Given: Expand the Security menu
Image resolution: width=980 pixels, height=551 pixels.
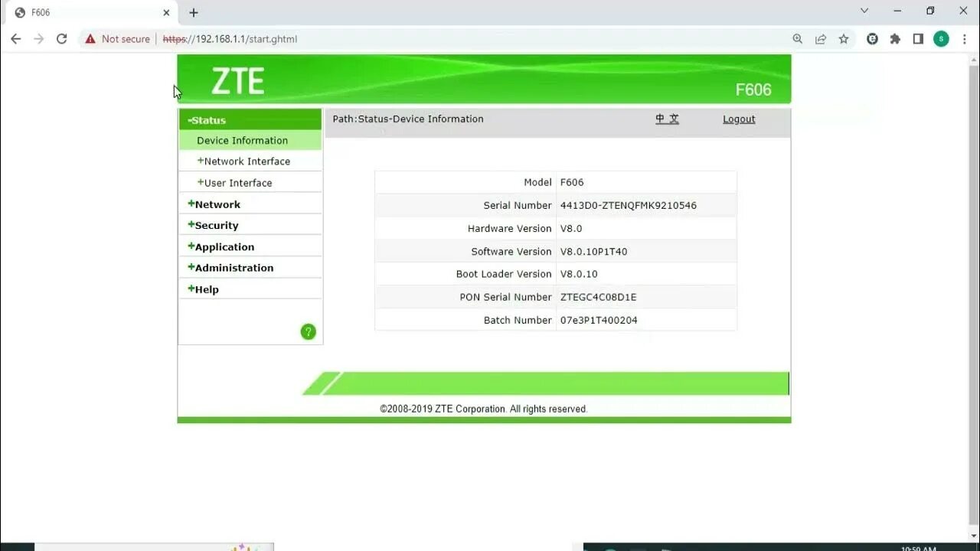Looking at the screenshot, I should pyautogui.click(x=213, y=225).
